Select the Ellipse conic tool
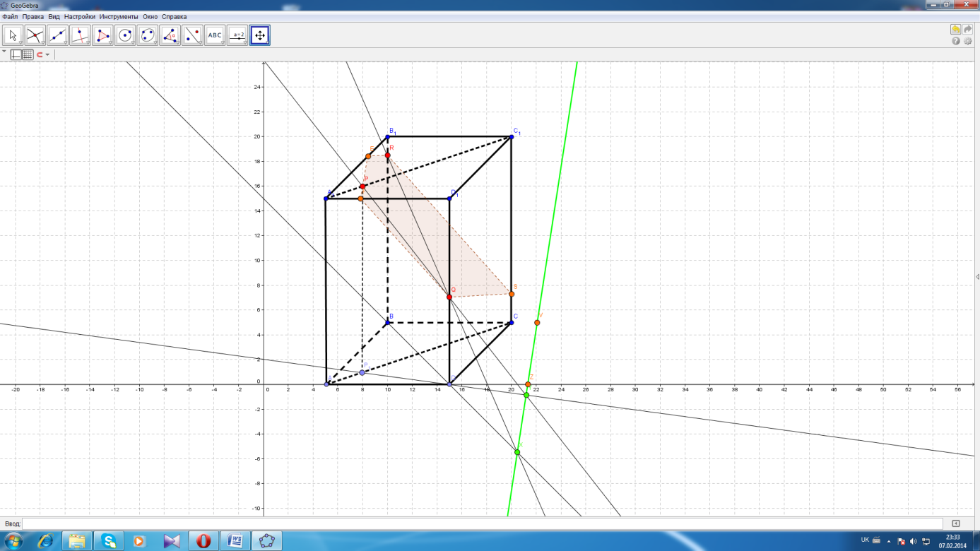 click(x=148, y=35)
